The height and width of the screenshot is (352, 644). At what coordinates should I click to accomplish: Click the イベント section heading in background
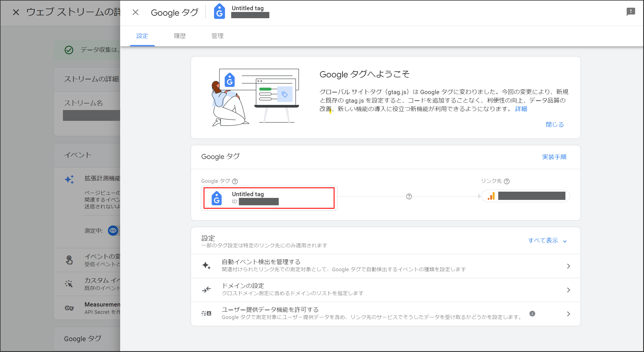[x=78, y=155]
